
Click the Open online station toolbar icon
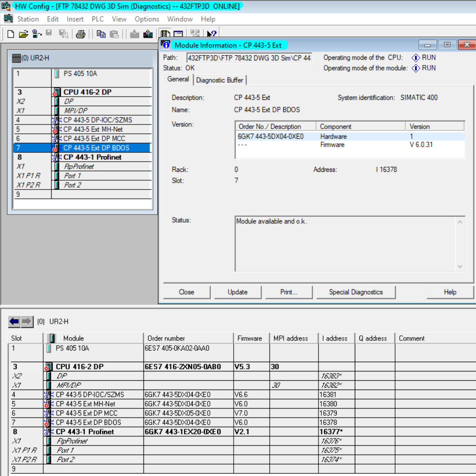[x=37, y=34]
